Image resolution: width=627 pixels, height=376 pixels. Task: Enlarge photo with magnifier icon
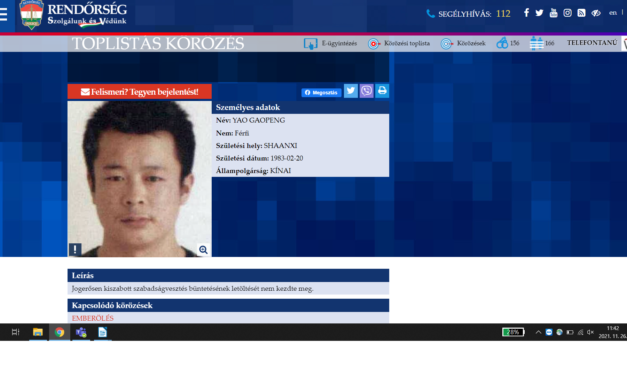(203, 250)
